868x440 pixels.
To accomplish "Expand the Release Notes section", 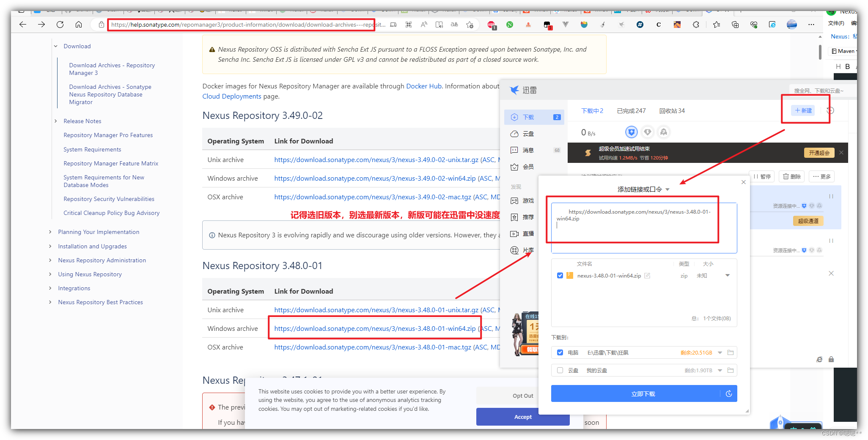I will [x=55, y=121].
